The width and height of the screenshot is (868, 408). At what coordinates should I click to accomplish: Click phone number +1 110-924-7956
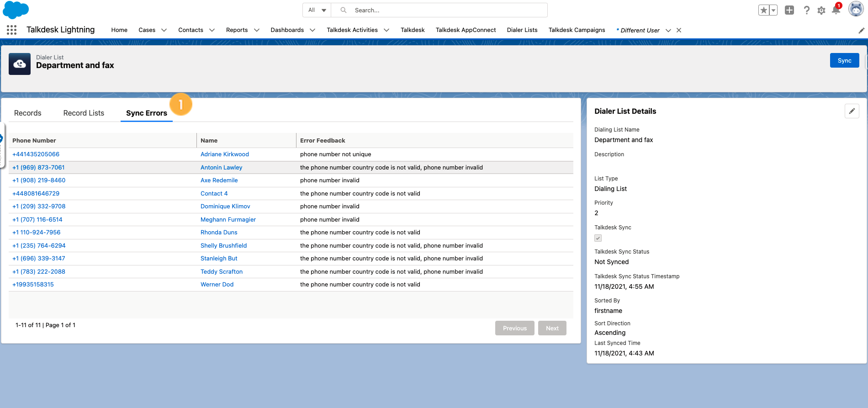pos(36,233)
